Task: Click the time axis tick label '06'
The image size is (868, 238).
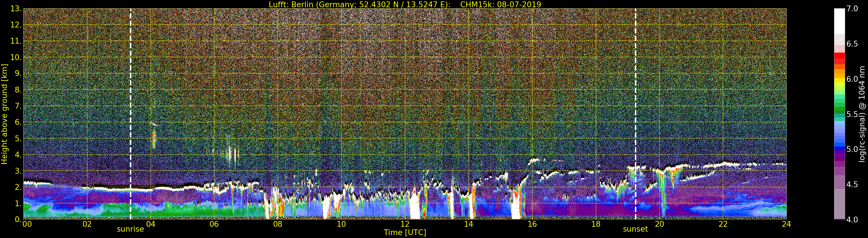Action: pos(214,224)
